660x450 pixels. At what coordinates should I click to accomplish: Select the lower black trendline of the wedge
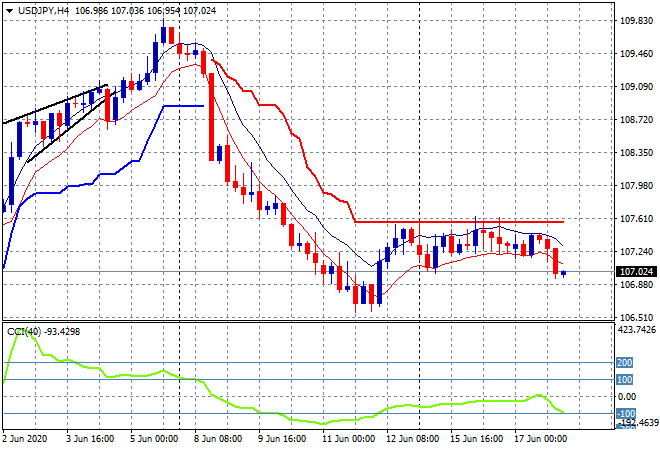(70, 127)
